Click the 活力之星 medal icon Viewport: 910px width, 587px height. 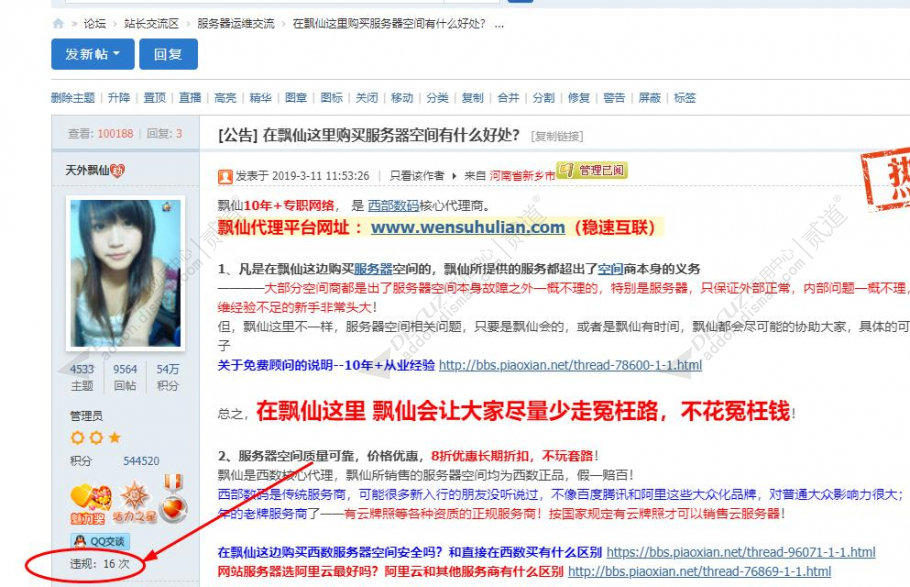pyautogui.click(x=135, y=503)
